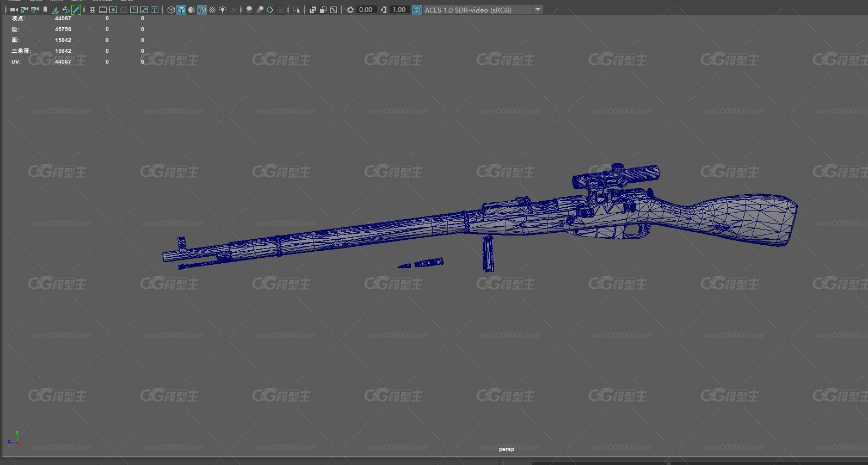Open Camera Attributes with gear-camera icon

coord(34,10)
